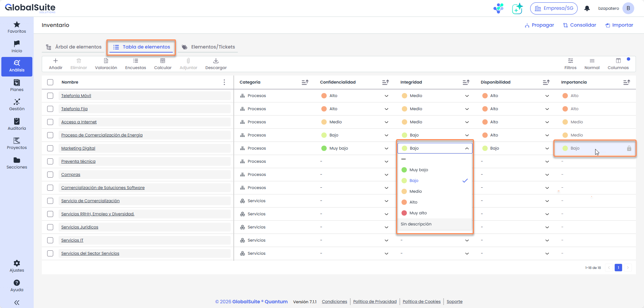
Task: Click the Calcular toolbar icon
Action: click(163, 61)
